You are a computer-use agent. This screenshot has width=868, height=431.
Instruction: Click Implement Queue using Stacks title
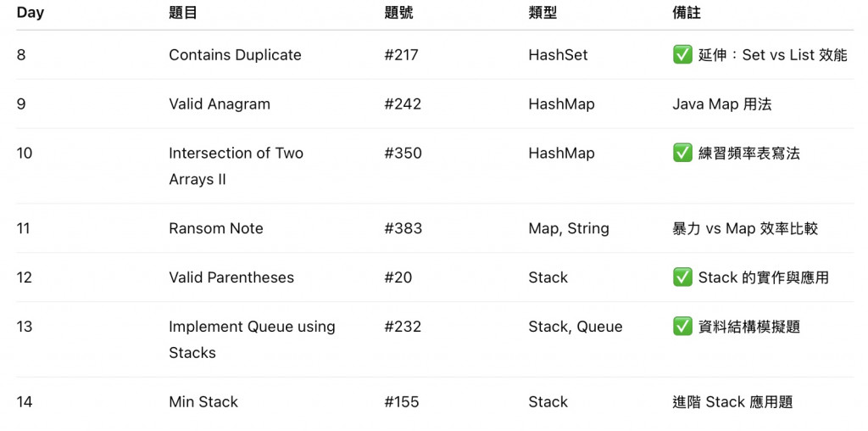point(252,339)
